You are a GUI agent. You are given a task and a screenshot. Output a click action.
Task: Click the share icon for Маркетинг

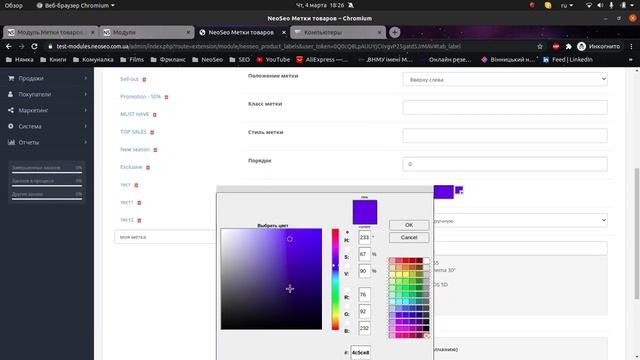[x=11, y=110]
